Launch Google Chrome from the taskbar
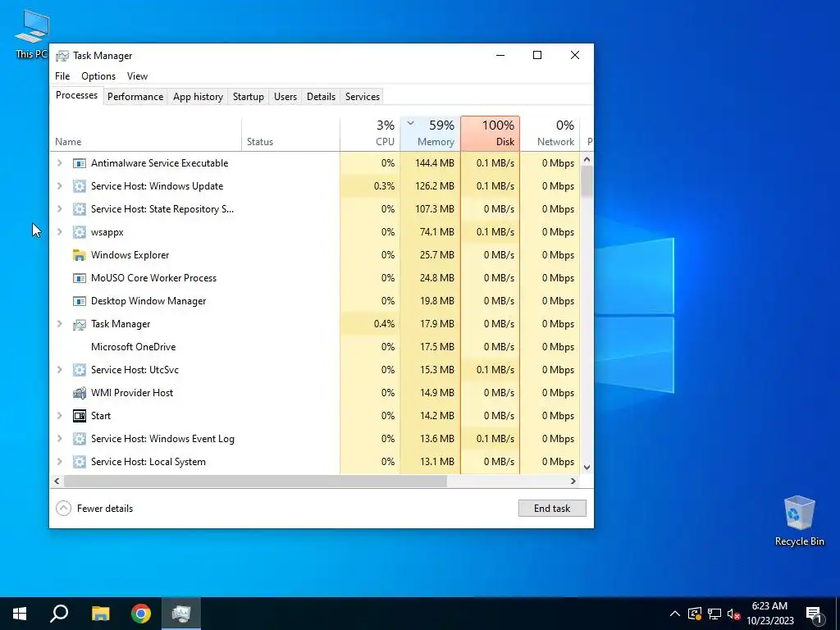Image resolution: width=840 pixels, height=630 pixels. coord(141,614)
